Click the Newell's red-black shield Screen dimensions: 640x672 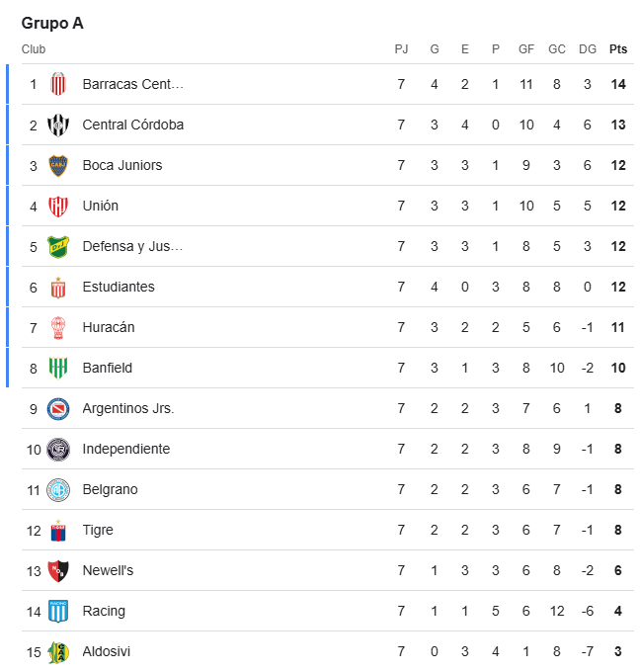58,571
